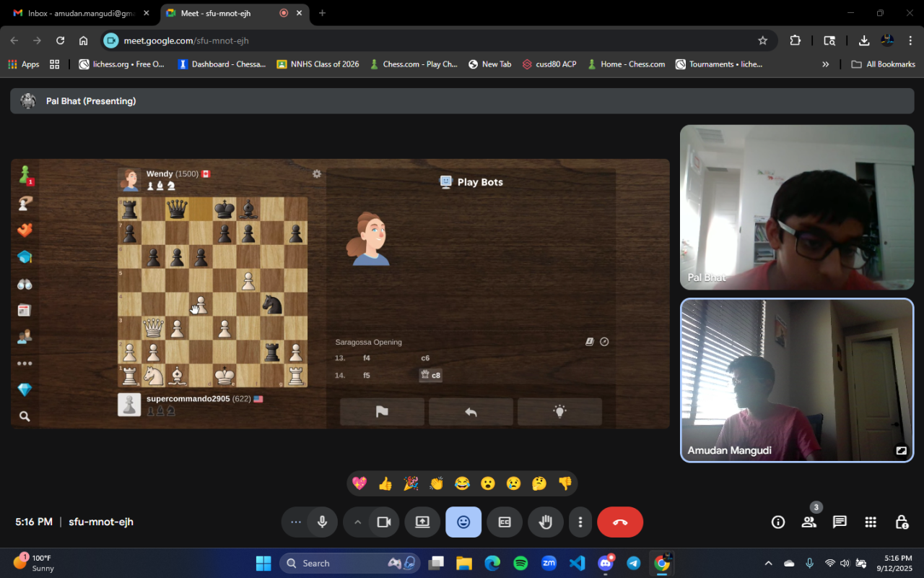Open a new browser tab
Viewport: 924px width, 578px height.
pyautogui.click(x=322, y=13)
